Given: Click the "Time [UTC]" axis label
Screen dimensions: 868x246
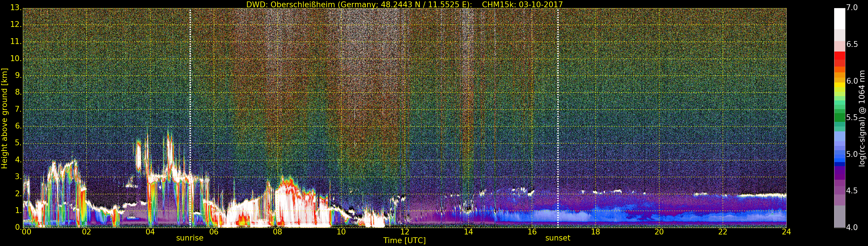Looking at the screenshot, I should point(404,241).
